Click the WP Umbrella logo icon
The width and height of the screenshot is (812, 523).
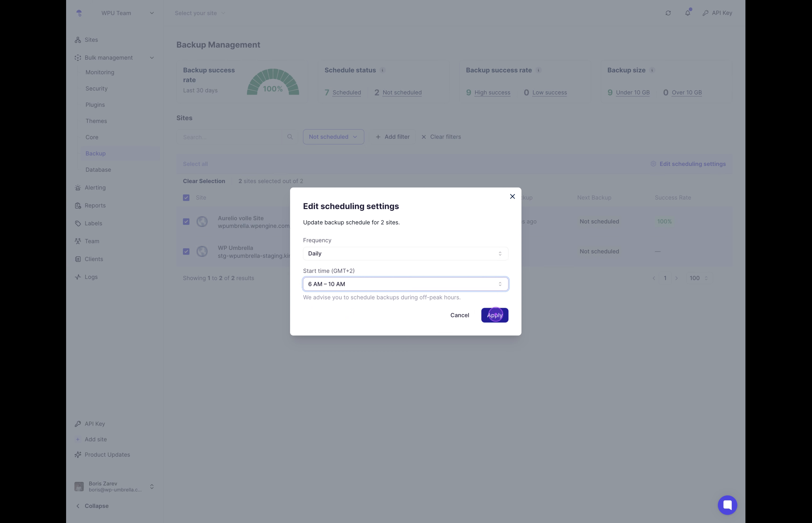[79, 13]
